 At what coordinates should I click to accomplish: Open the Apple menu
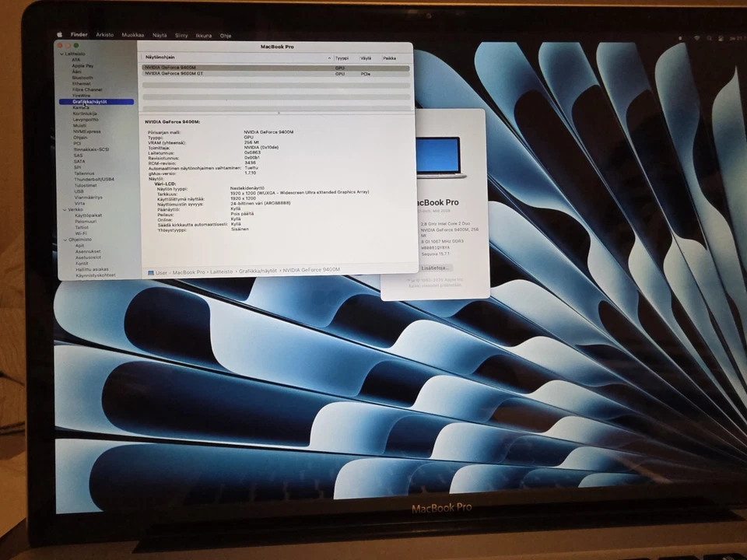59,34
